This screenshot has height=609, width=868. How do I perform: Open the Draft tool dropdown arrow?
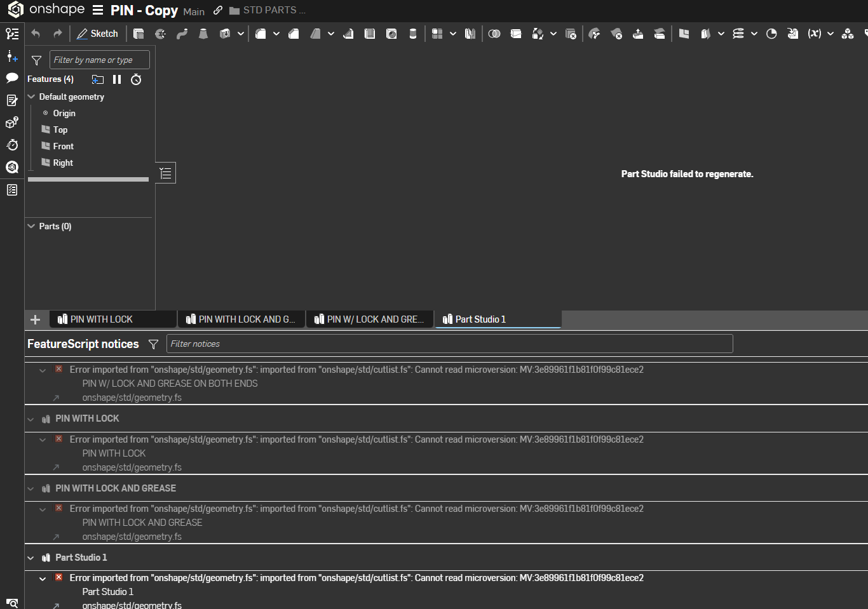point(331,34)
